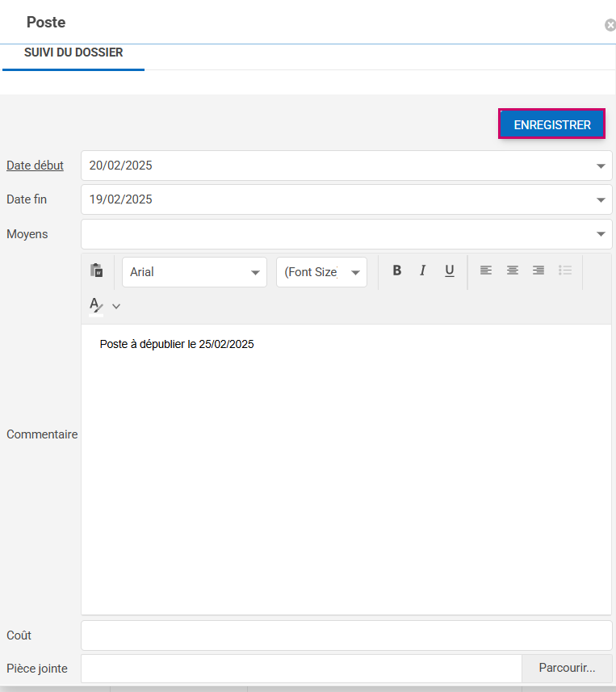Select the Suivi du dossier tab

pos(73,53)
